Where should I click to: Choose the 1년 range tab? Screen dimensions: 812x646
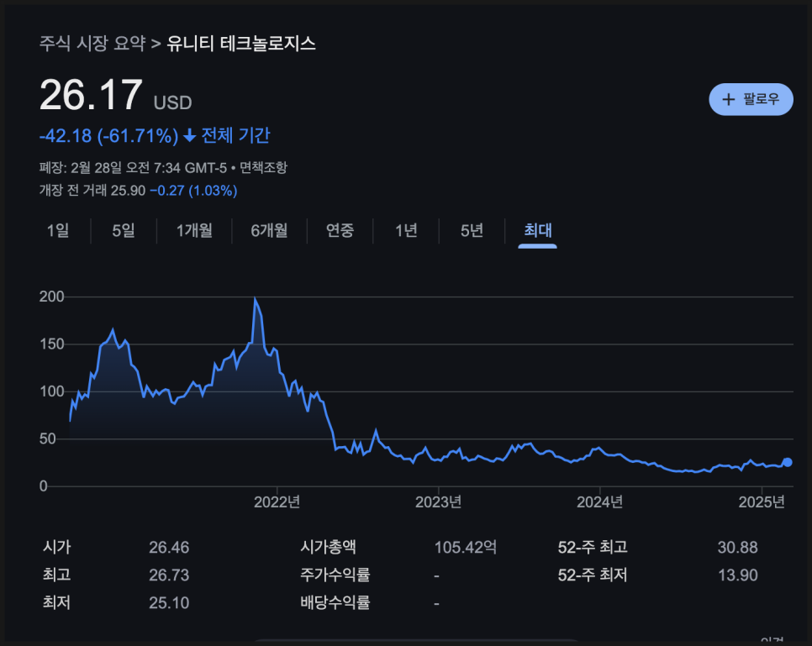[x=406, y=230]
